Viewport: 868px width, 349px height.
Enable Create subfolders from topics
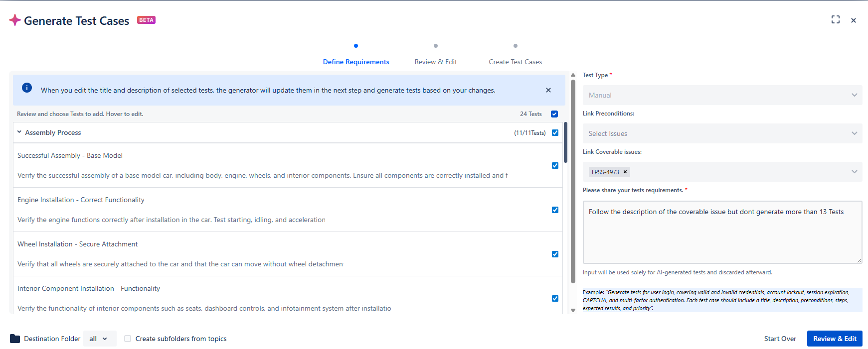click(128, 339)
